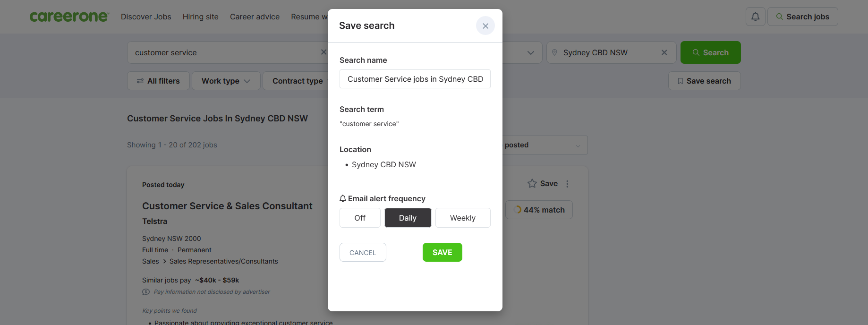868x325 pixels.
Task: Click the Save search bookmark button
Action: [704, 81]
